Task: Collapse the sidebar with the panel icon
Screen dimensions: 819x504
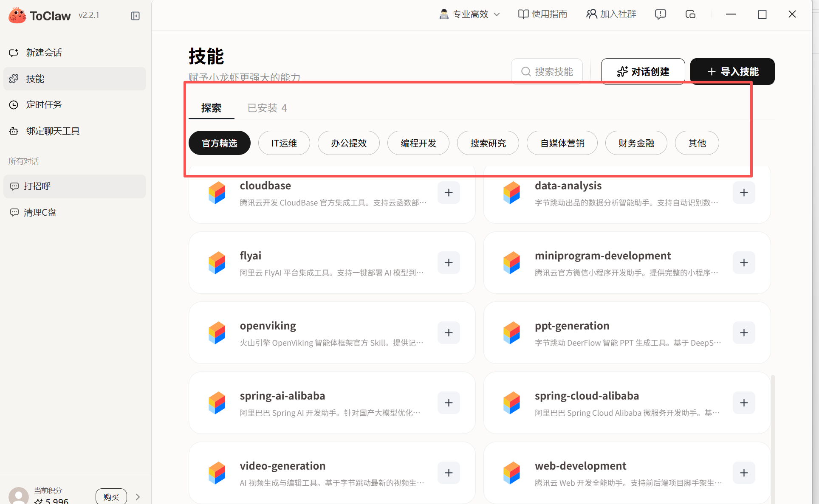Action: pyautogui.click(x=135, y=16)
